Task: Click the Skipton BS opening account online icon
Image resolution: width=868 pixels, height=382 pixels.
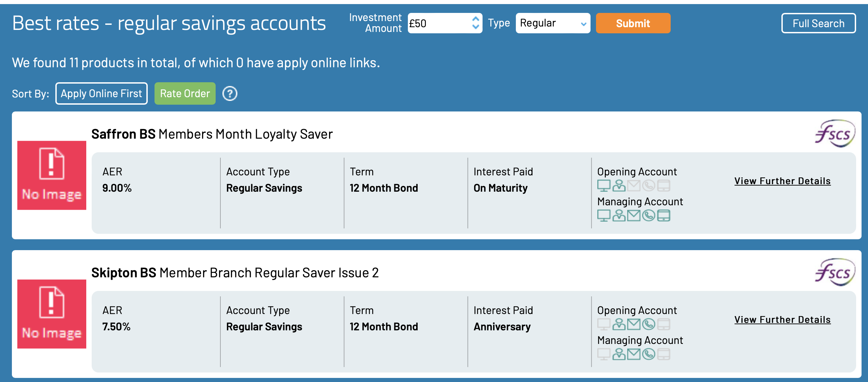Action: tap(604, 324)
